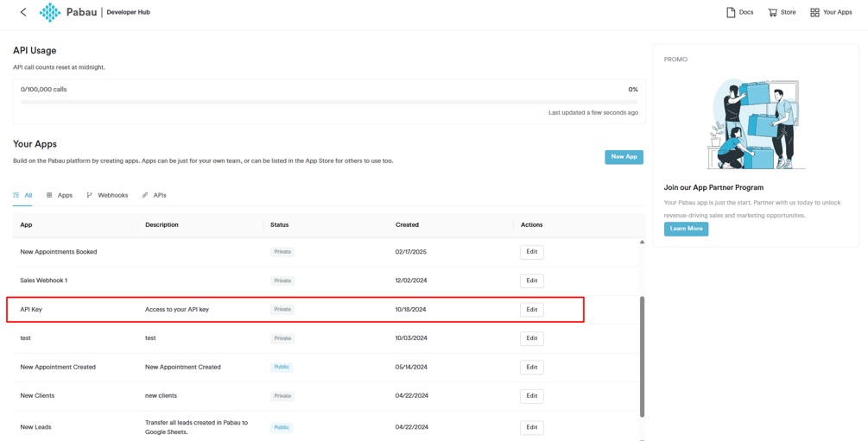Image resolution: width=868 pixels, height=441 pixels.
Task: Switch to the Apps tab
Action: [60, 195]
